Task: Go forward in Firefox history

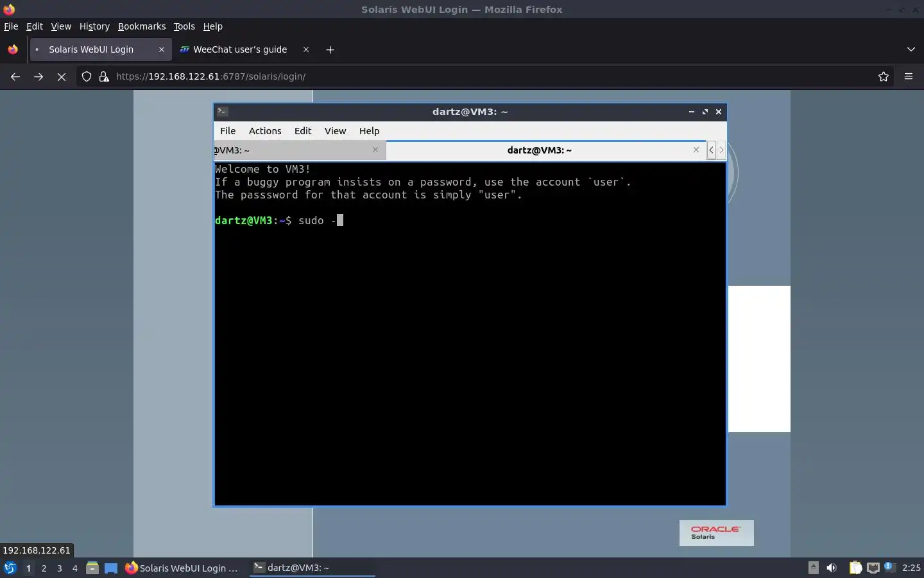Action: click(38, 76)
